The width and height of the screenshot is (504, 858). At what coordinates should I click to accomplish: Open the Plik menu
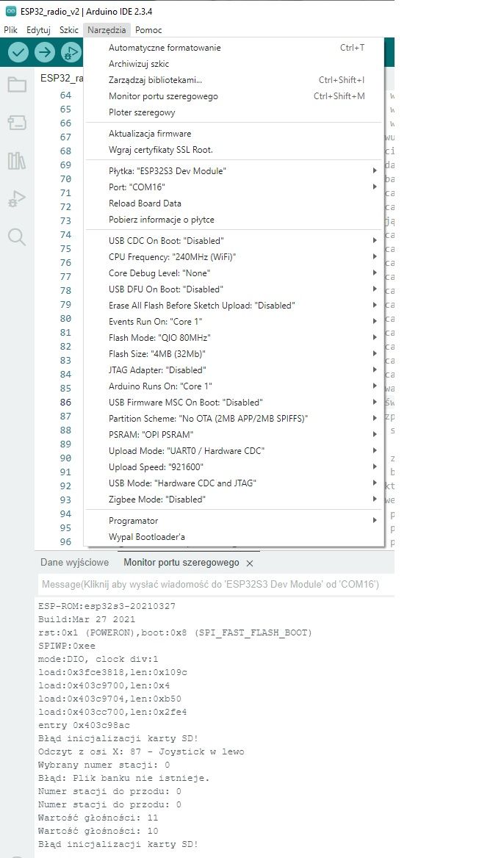tap(10, 30)
